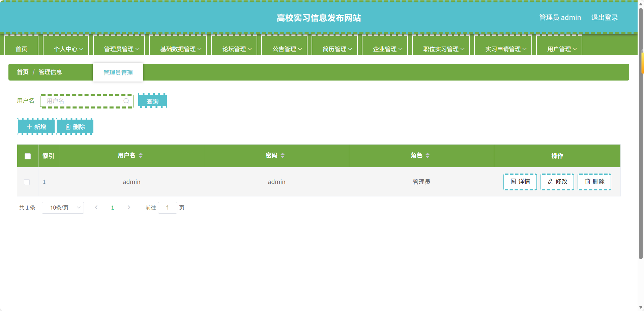Click sort arrows on 密码 column
This screenshot has height=311, width=644.
pyautogui.click(x=283, y=155)
